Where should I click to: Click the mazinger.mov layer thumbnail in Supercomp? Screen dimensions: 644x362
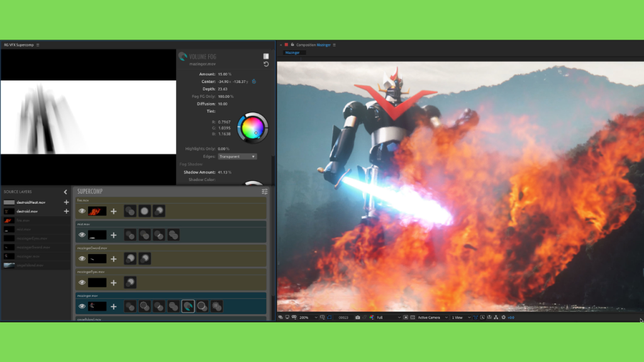[97, 306]
